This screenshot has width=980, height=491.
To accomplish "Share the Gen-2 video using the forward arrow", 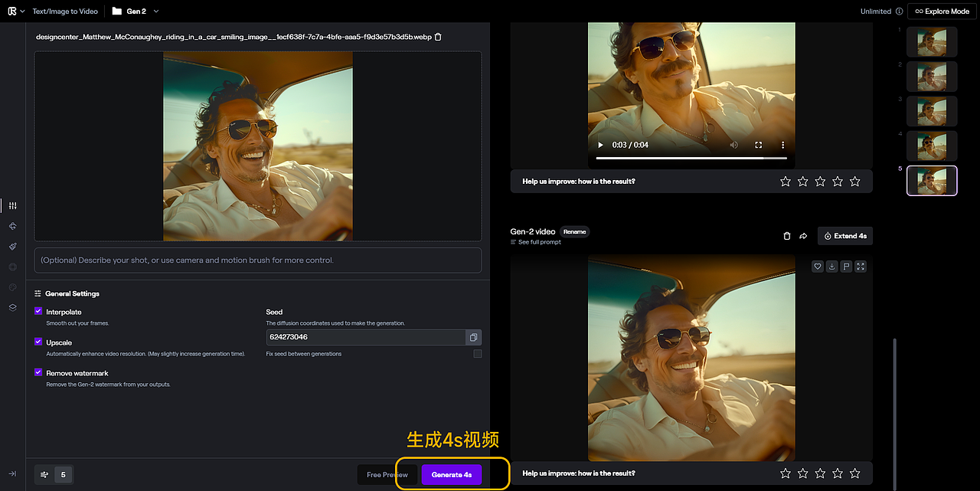I will pyautogui.click(x=802, y=236).
